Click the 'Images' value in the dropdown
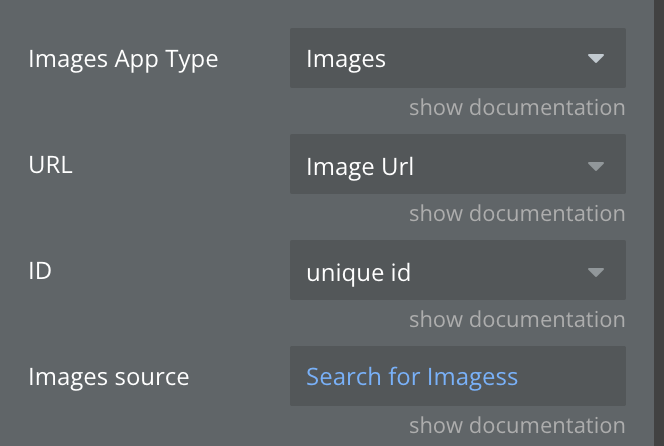Viewport: 664px width, 446px height. pyautogui.click(x=346, y=59)
